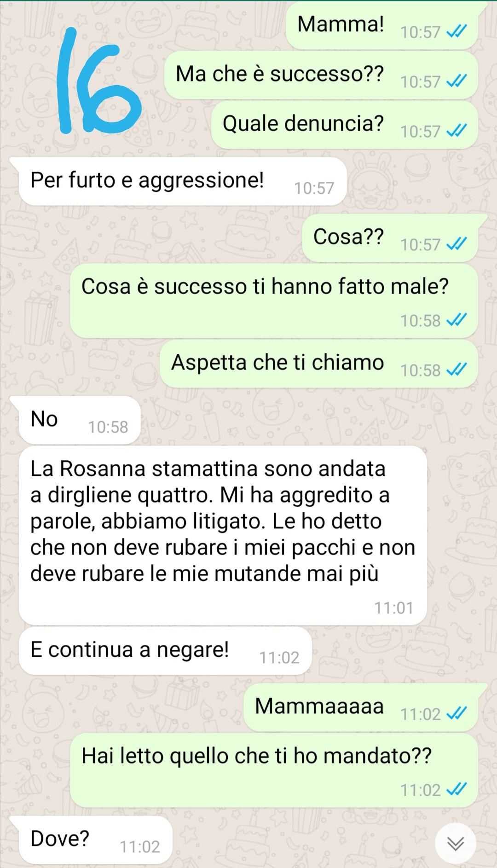Tap blue ticks beside 'Quale denuncia?'
This screenshot has width=497, height=868.
457,131
